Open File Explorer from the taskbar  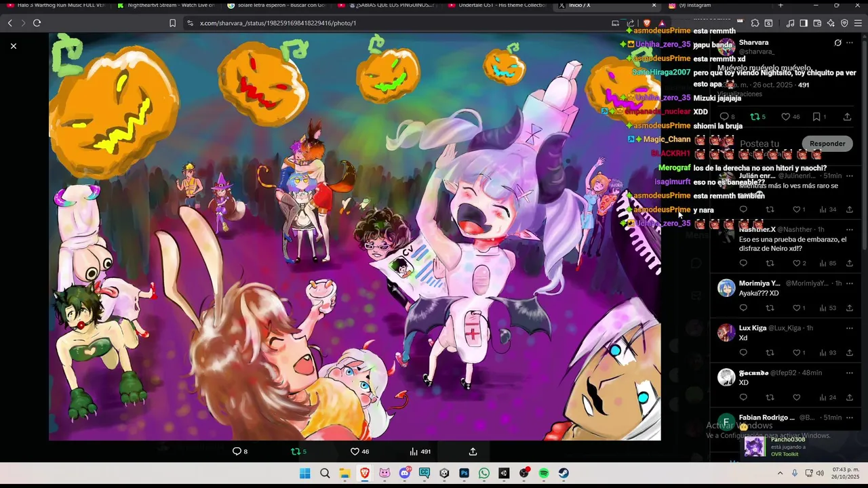tap(344, 473)
